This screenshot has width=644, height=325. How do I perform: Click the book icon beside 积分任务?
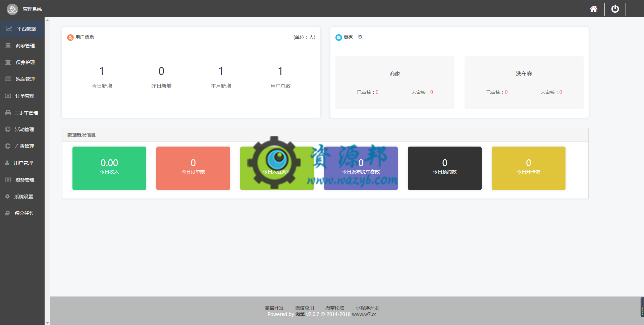[7, 213]
